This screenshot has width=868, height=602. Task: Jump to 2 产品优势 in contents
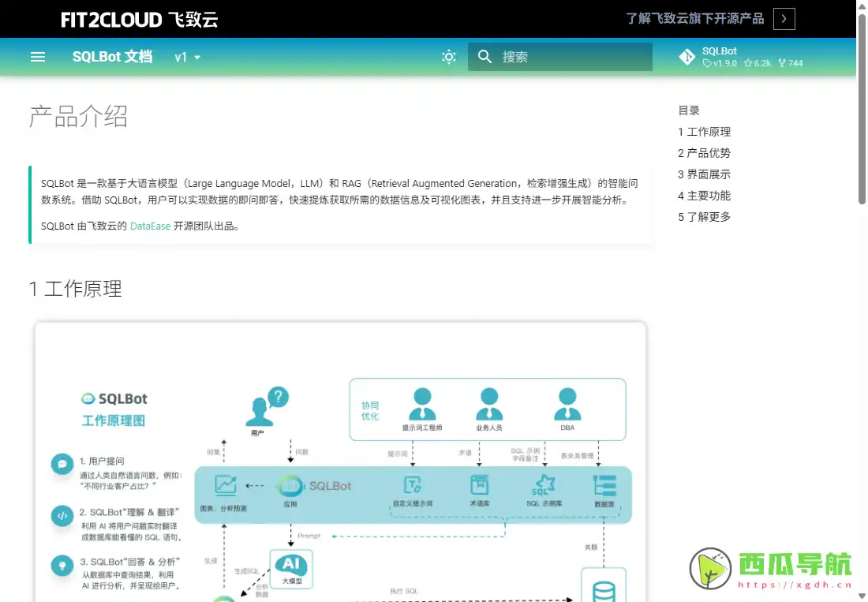(x=704, y=153)
